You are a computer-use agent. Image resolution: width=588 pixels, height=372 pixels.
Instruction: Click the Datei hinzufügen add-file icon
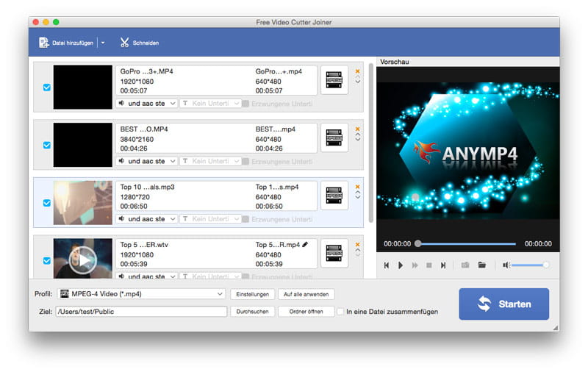(x=44, y=43)
